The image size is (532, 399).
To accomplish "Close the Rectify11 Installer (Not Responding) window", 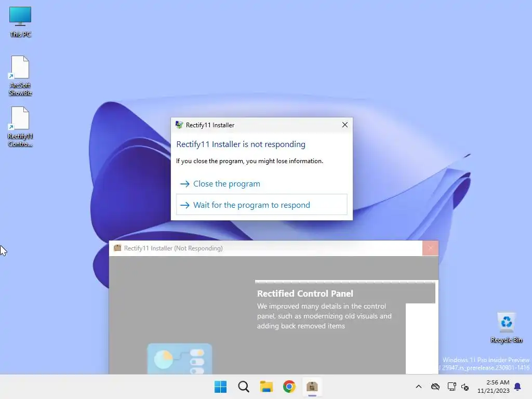I will click(430, 248).
